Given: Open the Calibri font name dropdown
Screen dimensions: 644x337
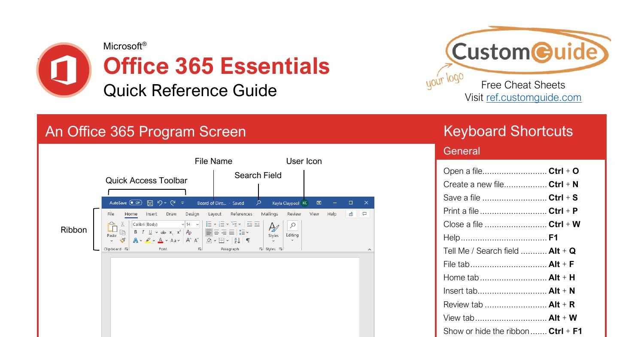Looking at the screenshot, I should tap(182, 225).
